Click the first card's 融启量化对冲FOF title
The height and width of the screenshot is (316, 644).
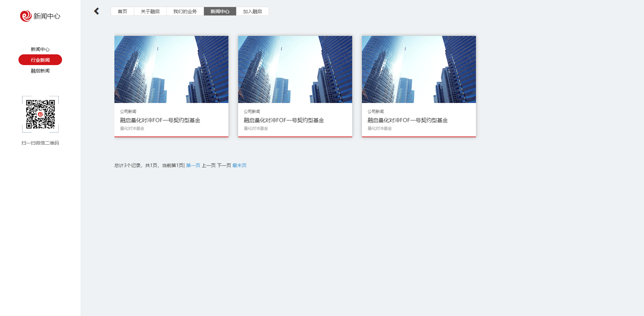point(160,120)
